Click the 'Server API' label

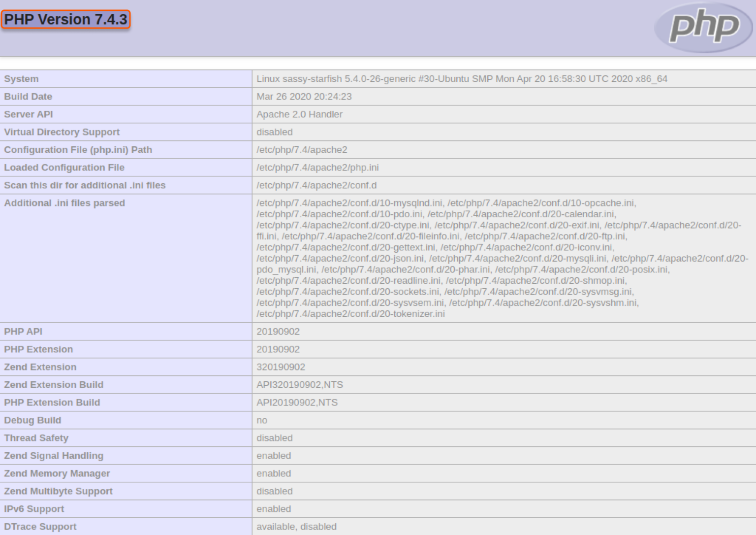click(x=29, y=114)
